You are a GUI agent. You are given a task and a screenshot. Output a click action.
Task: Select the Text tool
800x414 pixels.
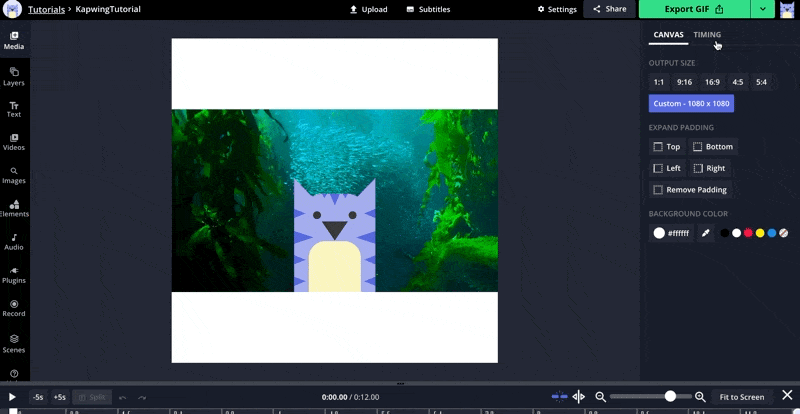coord(14,109)
